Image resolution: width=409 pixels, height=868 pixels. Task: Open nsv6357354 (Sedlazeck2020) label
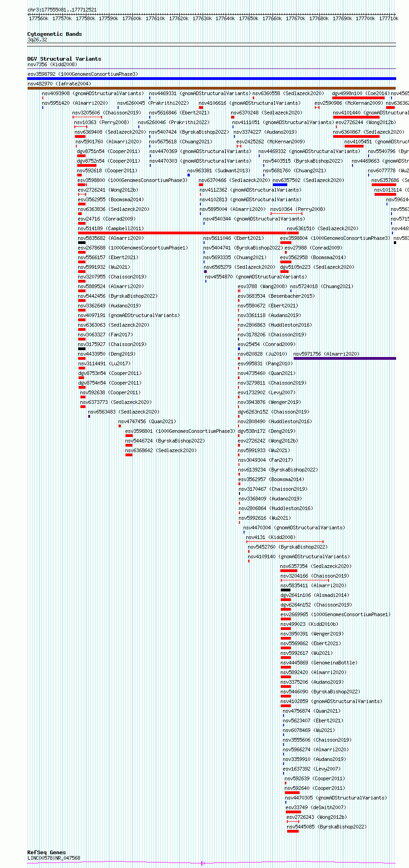[316, 566]
